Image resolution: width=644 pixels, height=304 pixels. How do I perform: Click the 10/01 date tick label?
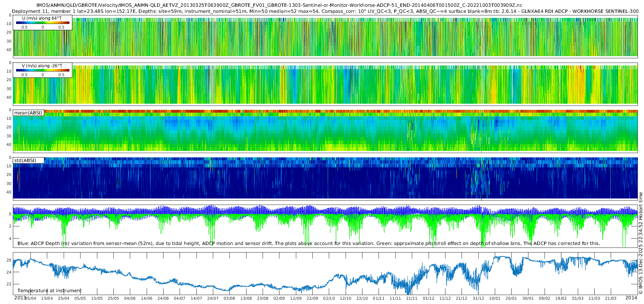coord(495,298)
